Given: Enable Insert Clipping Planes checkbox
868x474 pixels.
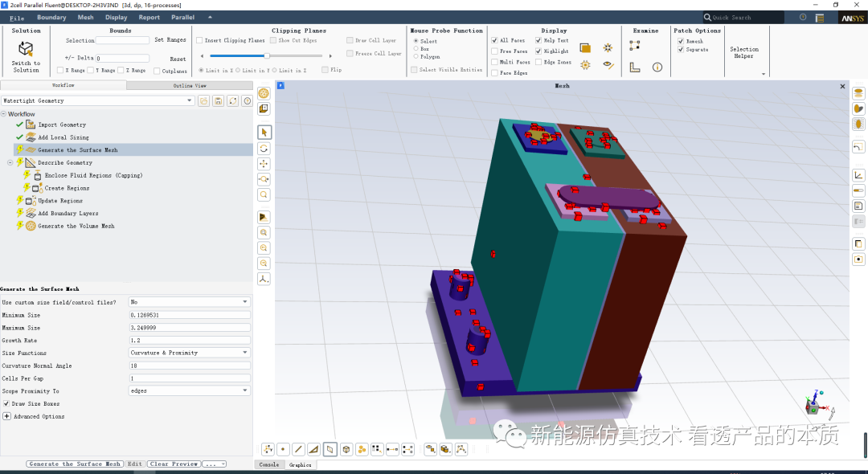Looking at the screenshot, I should click(x=199, y=40).
